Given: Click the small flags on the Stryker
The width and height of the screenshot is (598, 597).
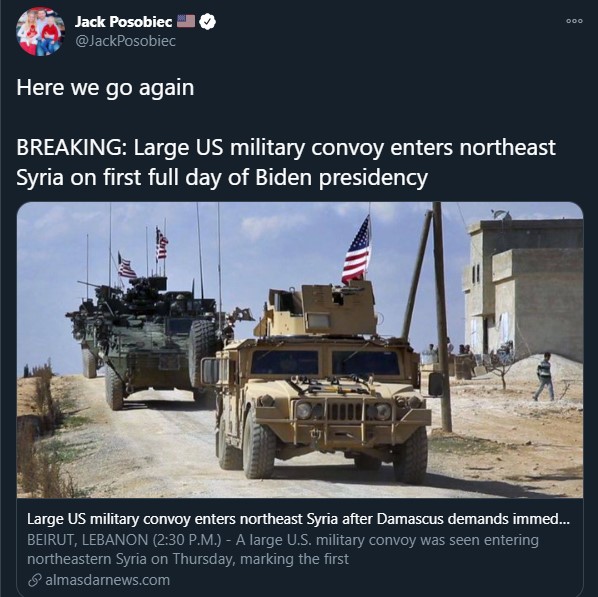Looking at the screenshot, I should pyautogui.click(x=144, y=254).
